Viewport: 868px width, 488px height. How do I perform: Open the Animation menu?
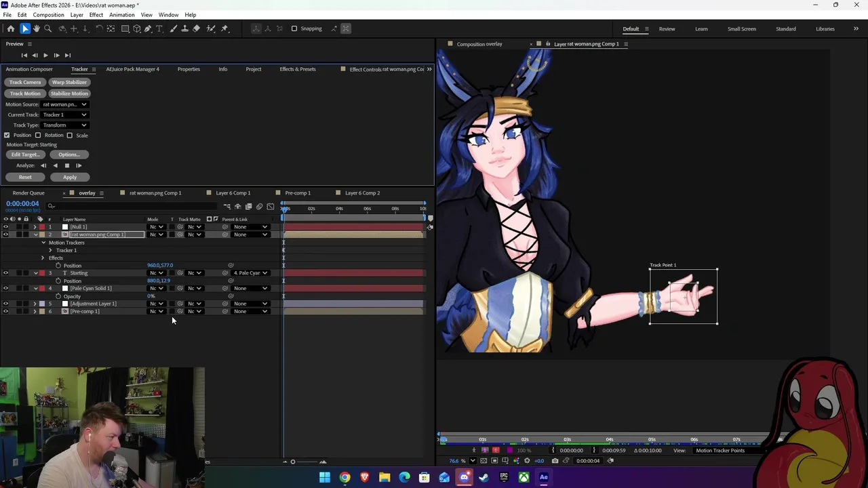(x=122, y=15)
